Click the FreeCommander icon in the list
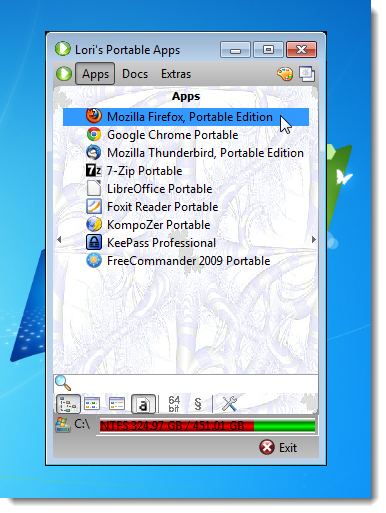The width and height of the screenshot is (386, 513). 94,260
